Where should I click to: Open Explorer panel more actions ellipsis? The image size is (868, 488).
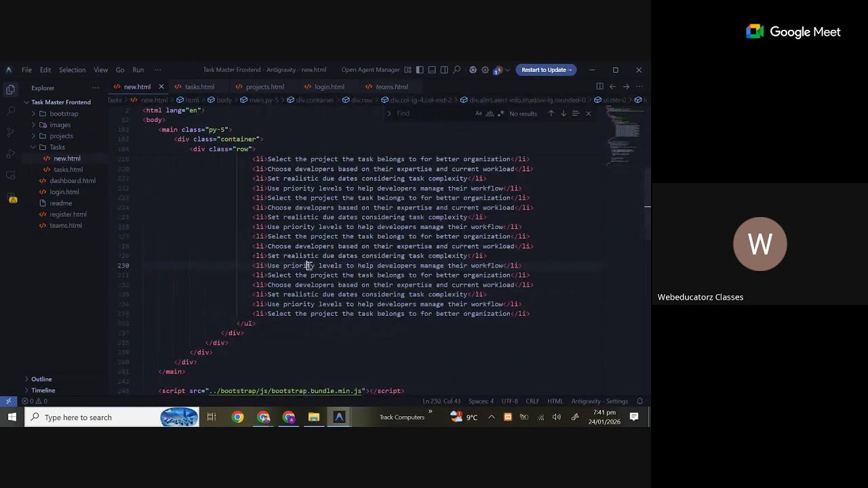[x=96, y=88]
